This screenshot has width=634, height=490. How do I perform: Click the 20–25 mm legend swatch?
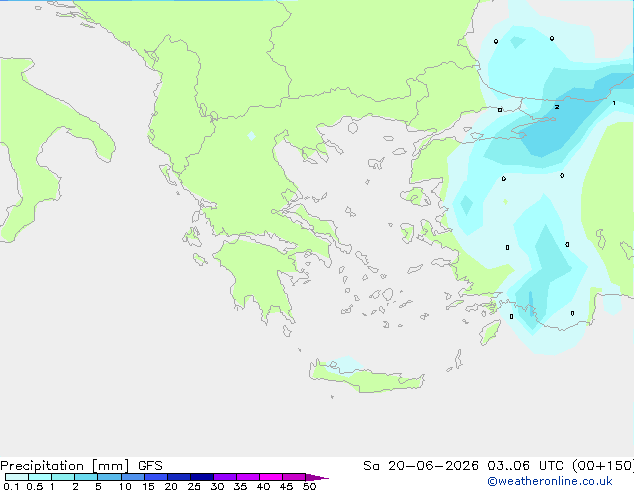pos(179,477)
